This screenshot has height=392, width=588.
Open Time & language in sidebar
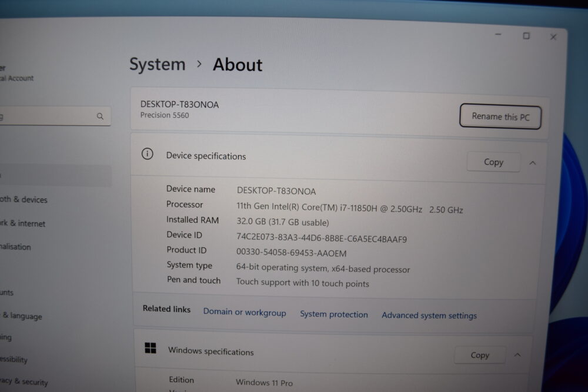tap(21, 316)
